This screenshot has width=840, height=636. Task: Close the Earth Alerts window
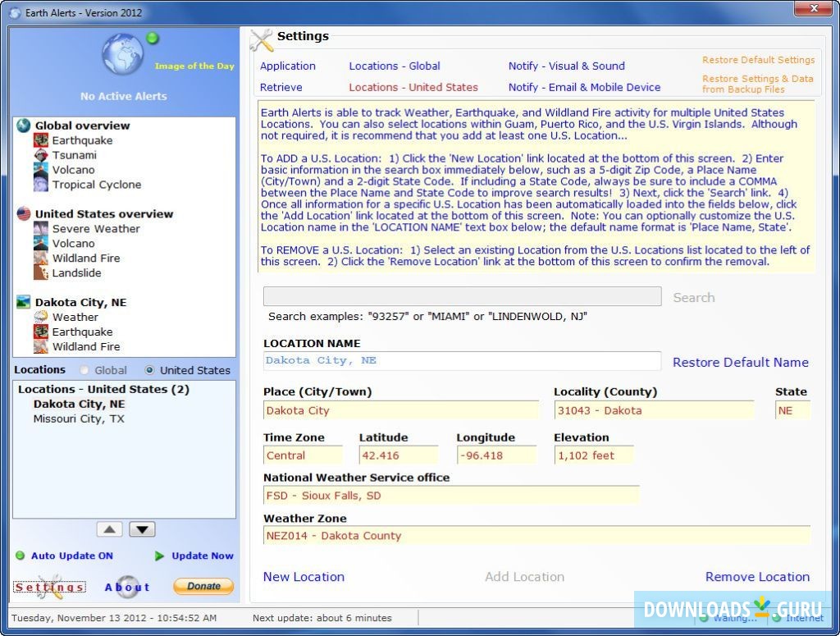point(813,8)
